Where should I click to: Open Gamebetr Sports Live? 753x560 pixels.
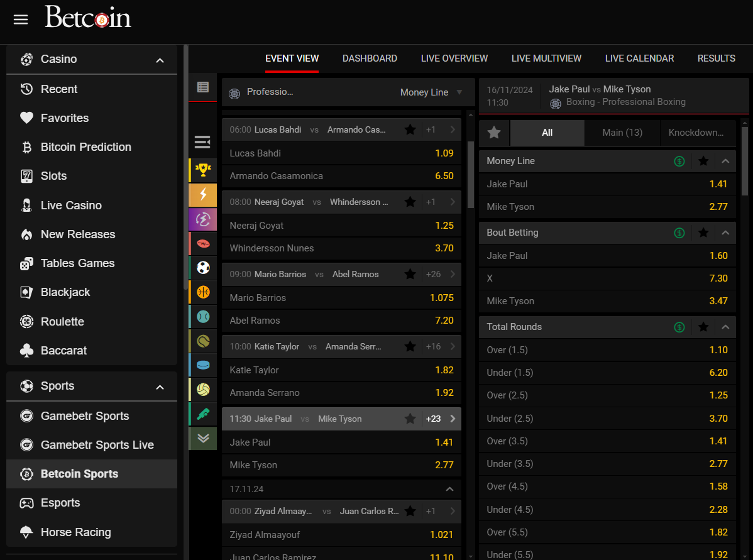92,445
